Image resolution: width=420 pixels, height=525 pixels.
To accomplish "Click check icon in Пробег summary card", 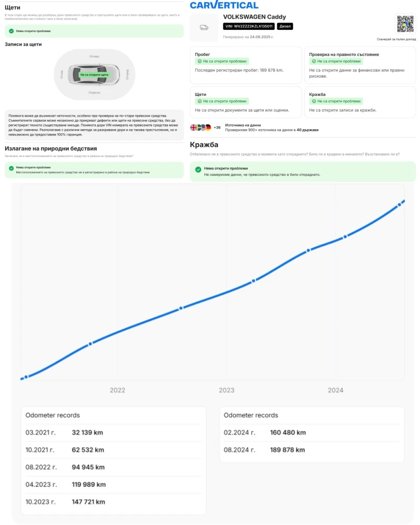I will 199,61.
